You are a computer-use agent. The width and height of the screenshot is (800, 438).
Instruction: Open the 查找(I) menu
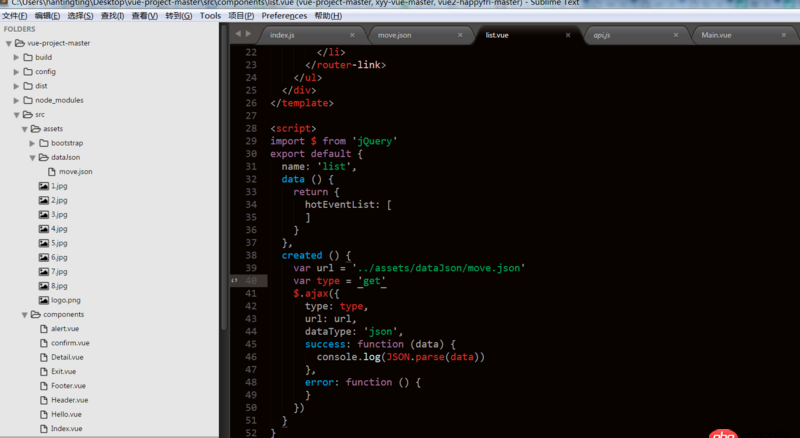pos(112,16)
